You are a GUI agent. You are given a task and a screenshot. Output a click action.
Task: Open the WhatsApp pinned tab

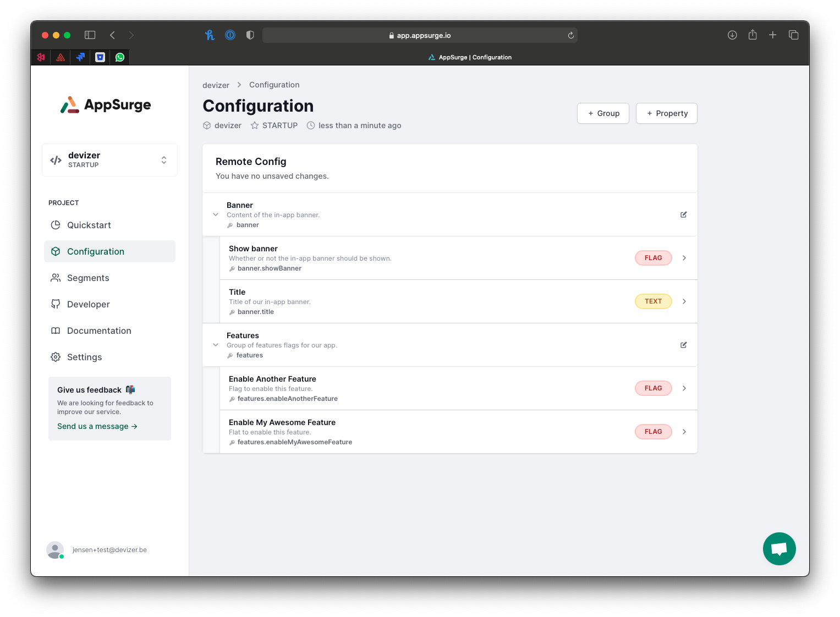(120, 57)
